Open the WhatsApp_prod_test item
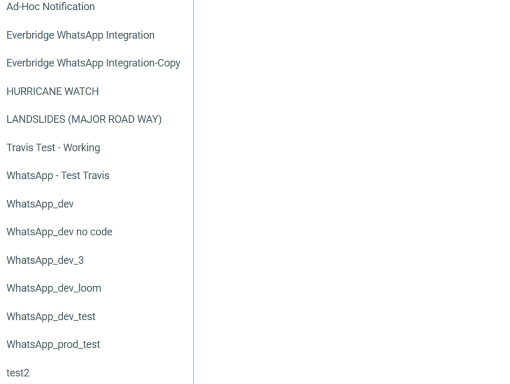The width and height of the screenshot is (510, 384). 53,344
